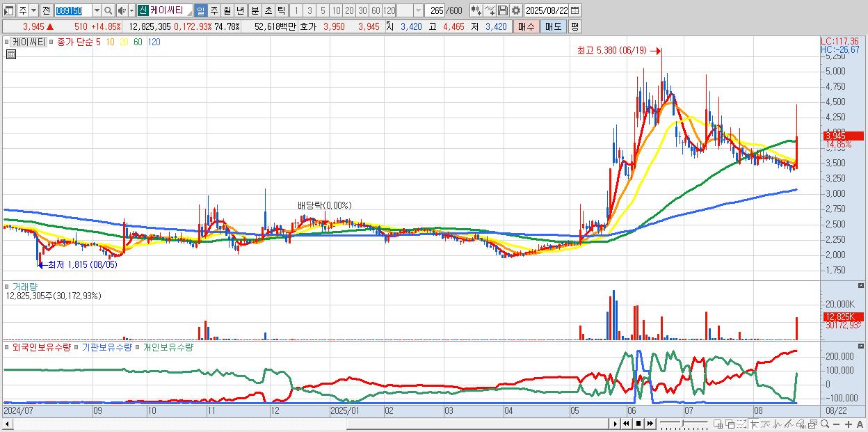Screen dimensions: 868x432
Task: Click the 평 button beside 매도
Action: click(x=574, y=26)
